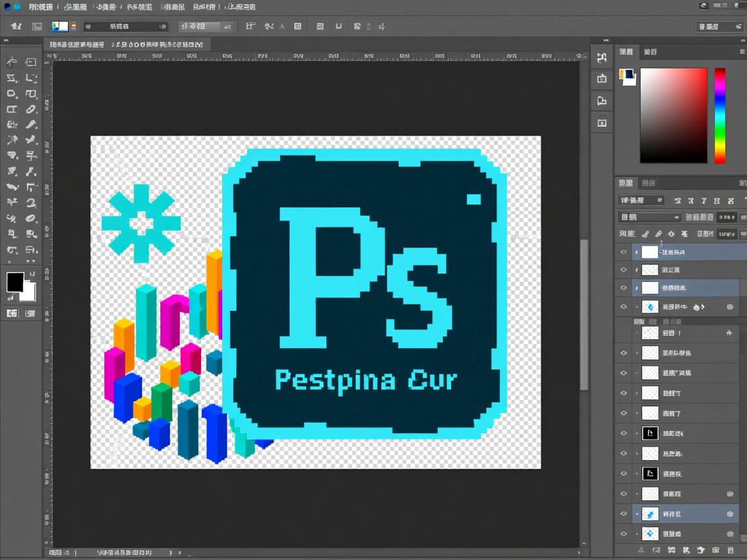747x560 pixels.
Task: Open the first menu in the menu bar
Action: (x=41, y=7)
